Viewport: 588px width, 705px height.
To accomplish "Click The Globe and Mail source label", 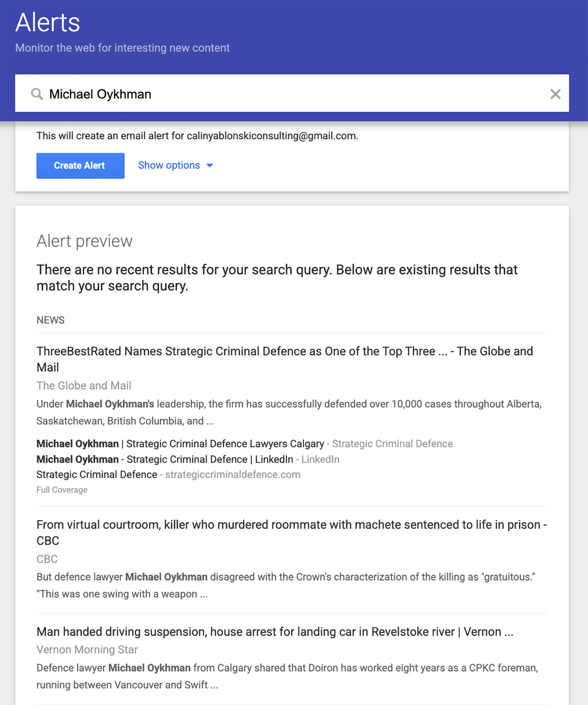I will click(x=83, y=386).
